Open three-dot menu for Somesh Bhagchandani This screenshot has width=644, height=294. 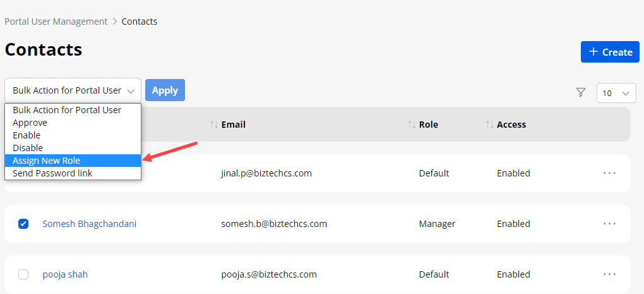(609, 223)
